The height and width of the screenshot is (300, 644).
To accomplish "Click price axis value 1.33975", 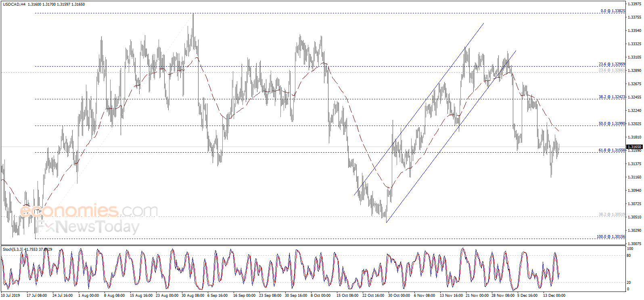I will (x=634, y=4).
